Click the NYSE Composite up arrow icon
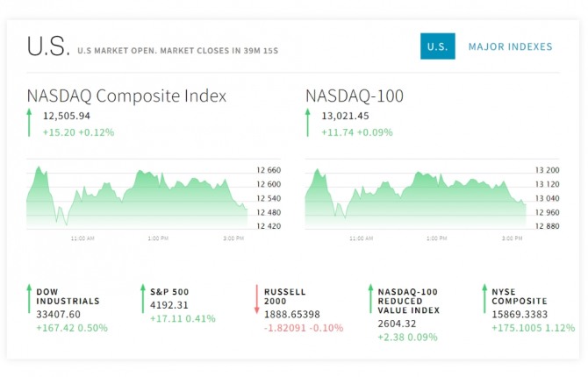Viewport: 588px width, 377px height. [x=484, y=299]
